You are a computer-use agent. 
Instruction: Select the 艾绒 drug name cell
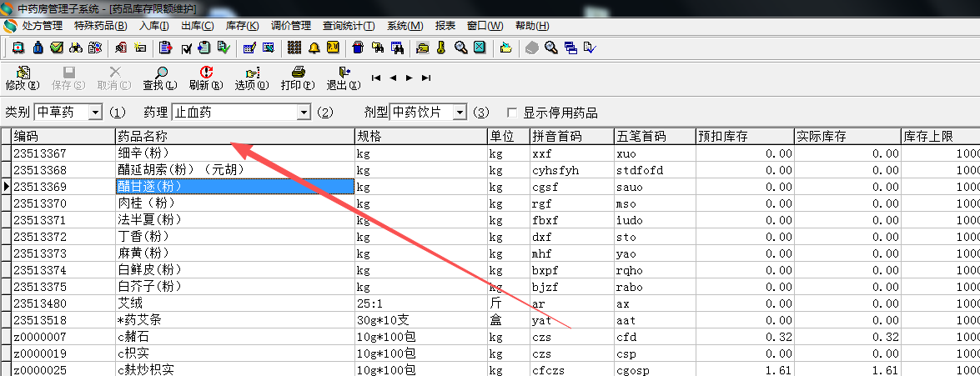coord(235,303)
